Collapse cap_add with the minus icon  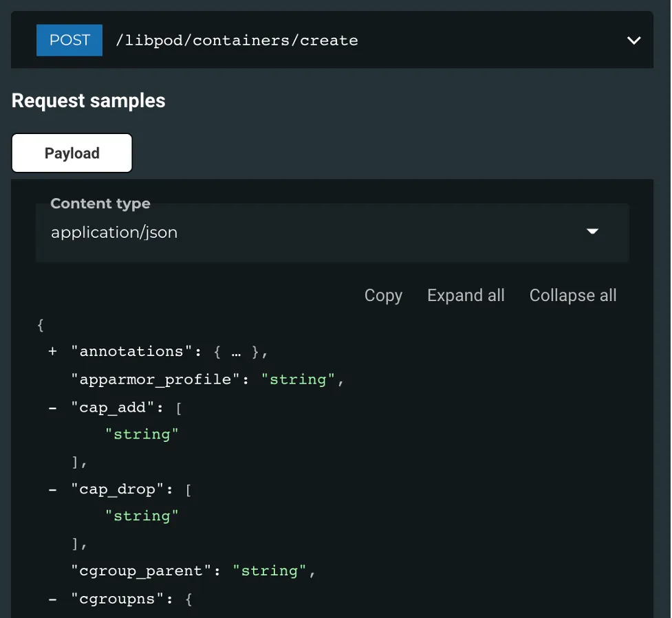(52, 408)
